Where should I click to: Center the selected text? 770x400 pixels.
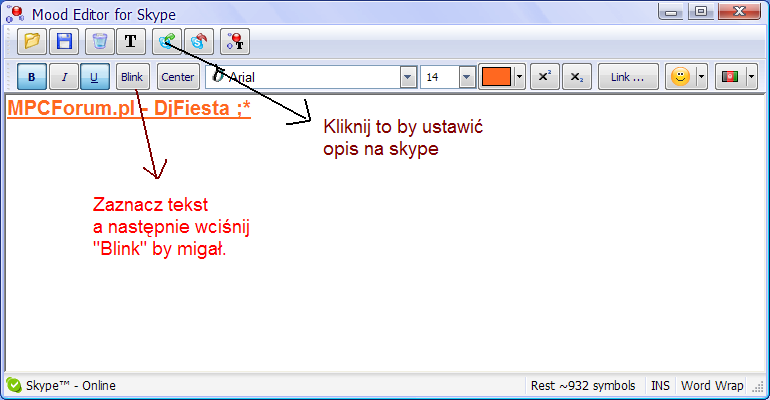point(178,77)
